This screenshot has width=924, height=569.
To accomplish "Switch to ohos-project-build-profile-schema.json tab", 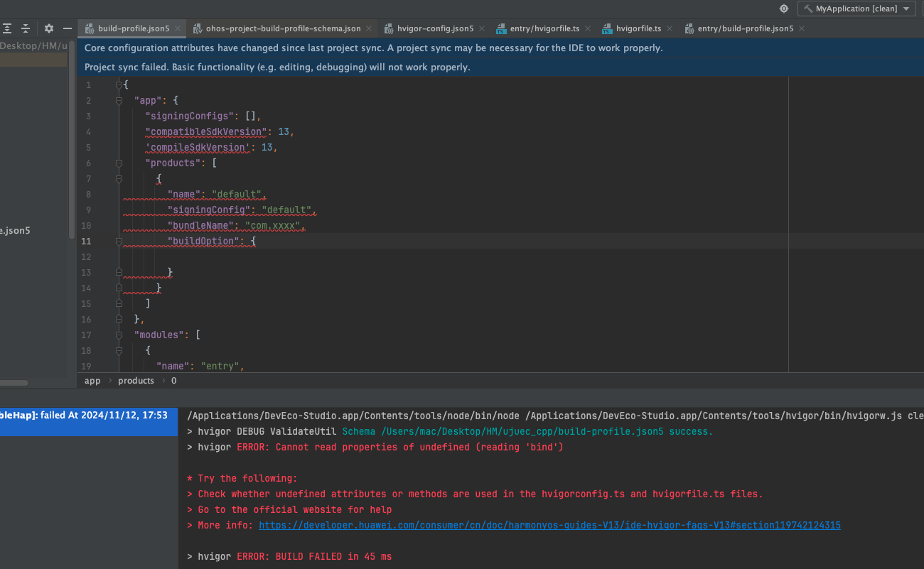I will [x=283, y=28].
